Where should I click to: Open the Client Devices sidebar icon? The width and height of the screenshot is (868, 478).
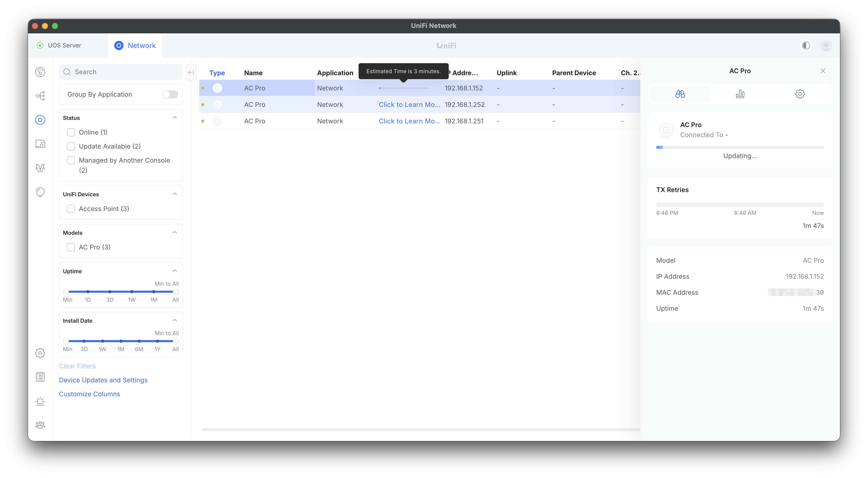(40, 144)
